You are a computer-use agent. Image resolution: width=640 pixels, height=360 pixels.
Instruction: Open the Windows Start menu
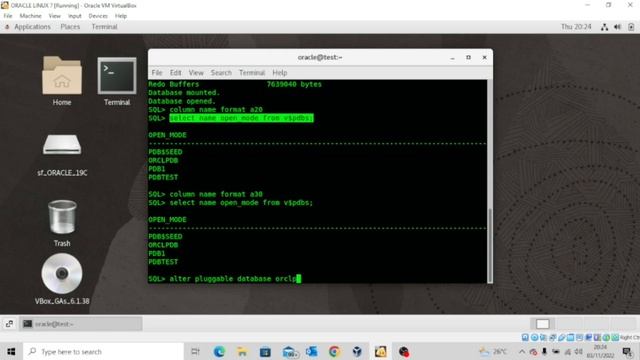(11, 351)
